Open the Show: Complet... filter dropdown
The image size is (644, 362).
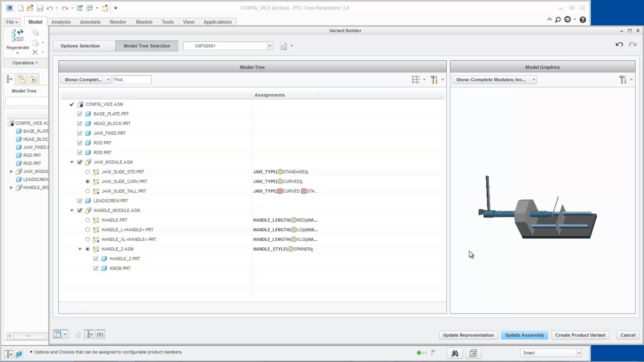pyautogui.click(x=86, y=80)
